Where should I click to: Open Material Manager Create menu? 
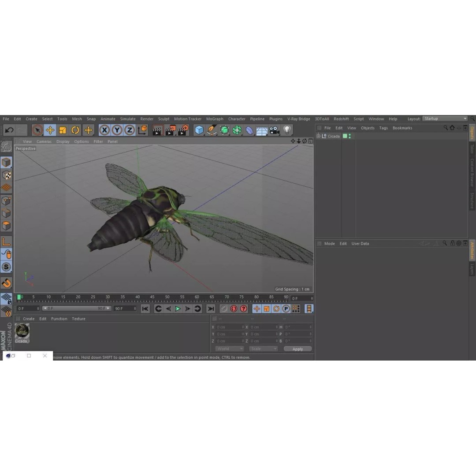point(29,319)
